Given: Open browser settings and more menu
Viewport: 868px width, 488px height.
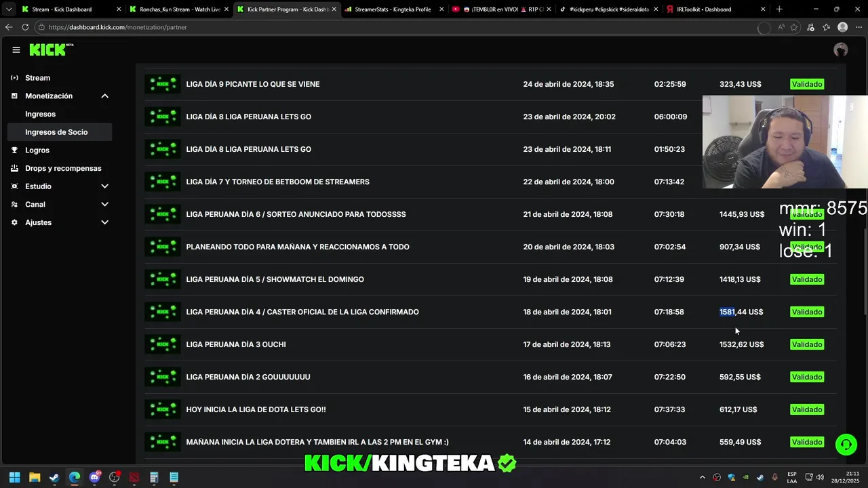Looking at the screenshot, I should coord(858,27).
